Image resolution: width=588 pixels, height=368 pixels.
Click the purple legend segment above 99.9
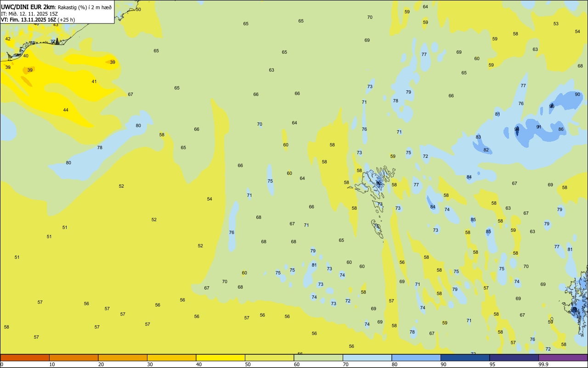(x=563, y=357)
